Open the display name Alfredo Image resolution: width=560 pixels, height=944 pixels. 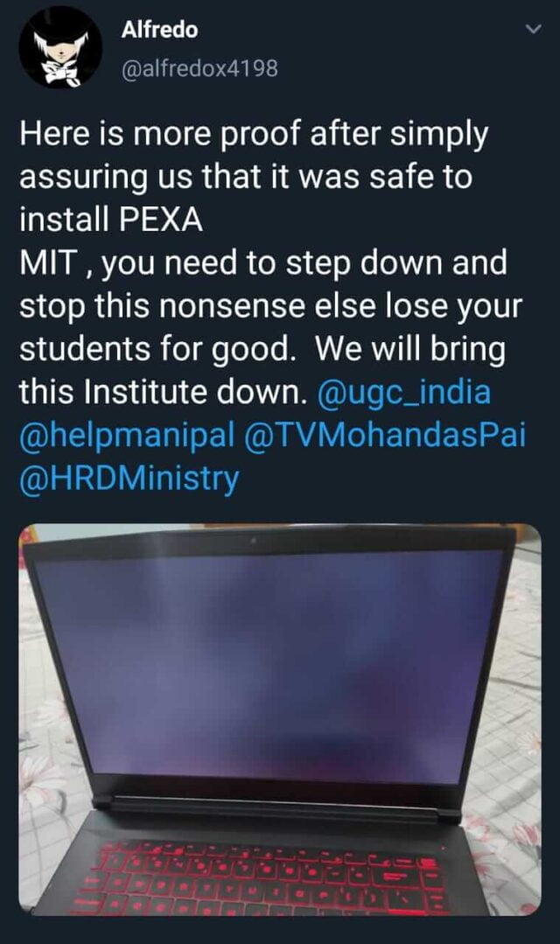point(159,30)
